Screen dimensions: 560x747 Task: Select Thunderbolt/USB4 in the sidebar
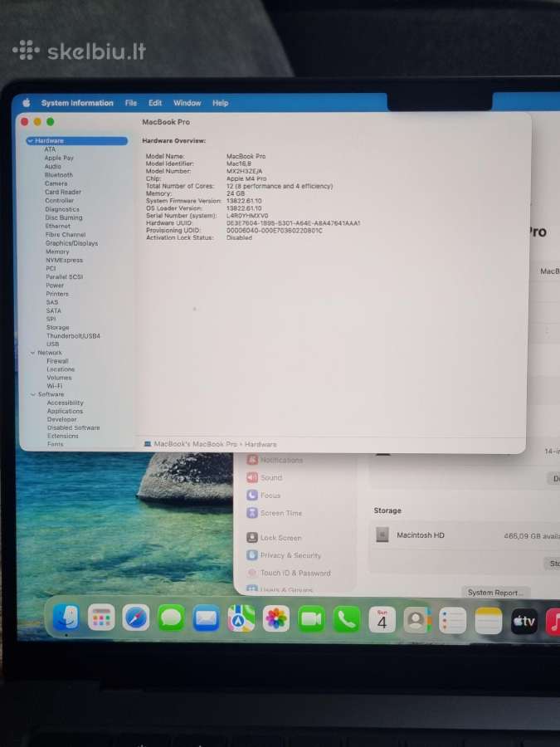tap(73, 336)
